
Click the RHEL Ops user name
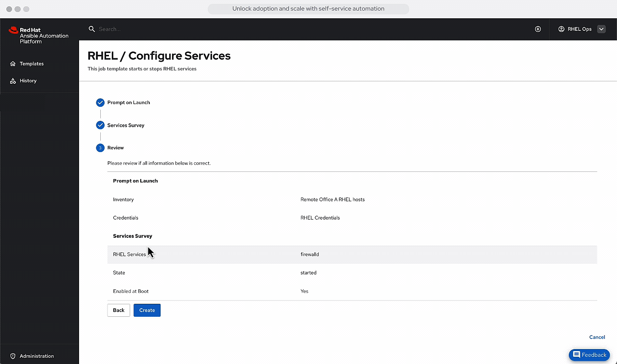point(579,29)
